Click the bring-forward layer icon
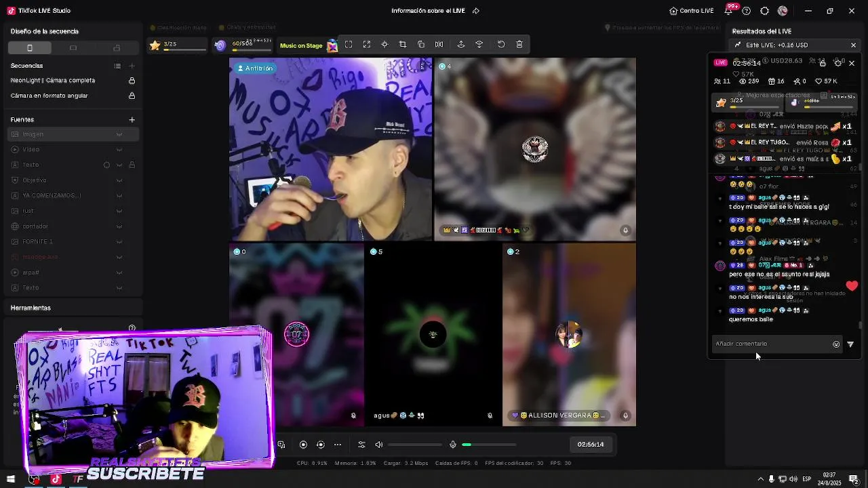The image size is (868, 488). 461,45
